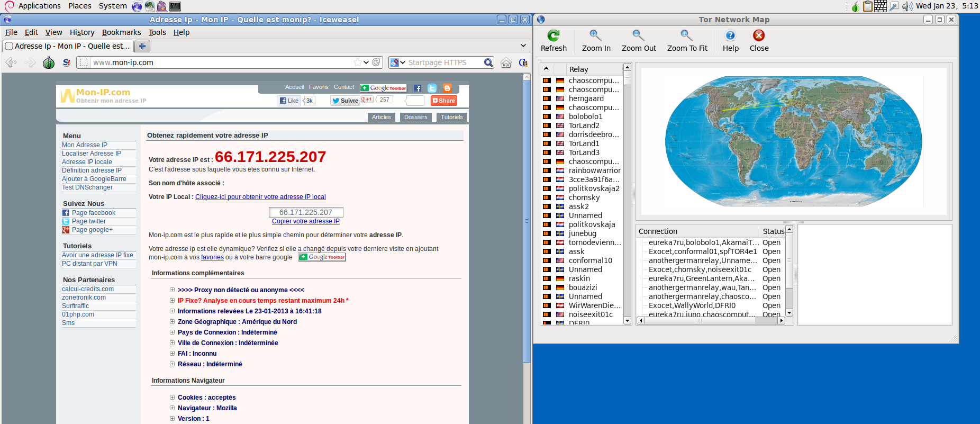Open the Bookmarks menu

[x=122, y=32]
